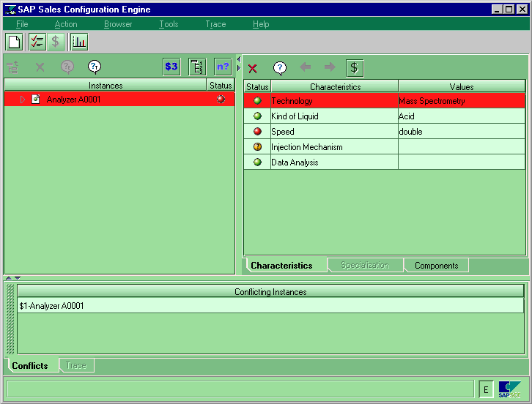The image size is (532, 404).
Task: Click the Analyzer A0001 document icon
Action: [x=36, y=99]
